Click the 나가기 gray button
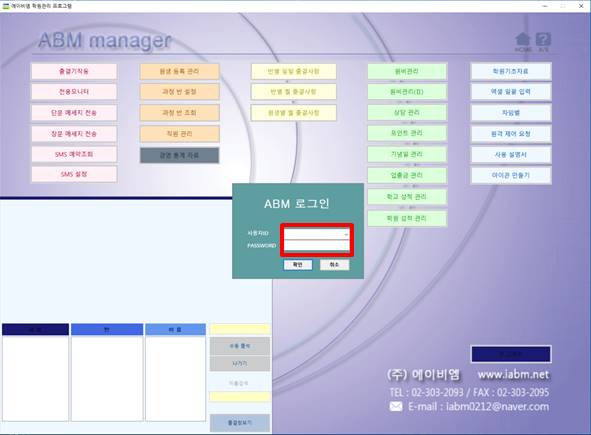The height and width of the screenshot is (435, 591). [240, 364]
